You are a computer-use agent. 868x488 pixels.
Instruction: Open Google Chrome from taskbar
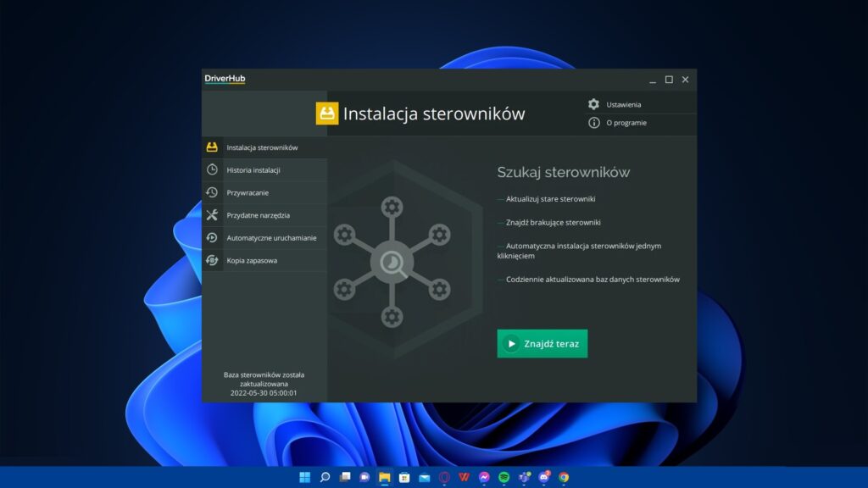coord(564,477)
